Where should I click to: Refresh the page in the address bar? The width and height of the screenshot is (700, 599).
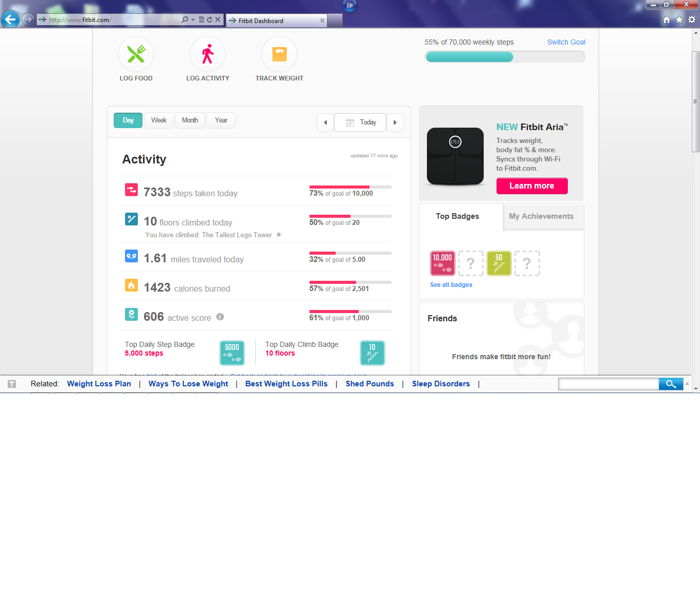click(210, 20)
